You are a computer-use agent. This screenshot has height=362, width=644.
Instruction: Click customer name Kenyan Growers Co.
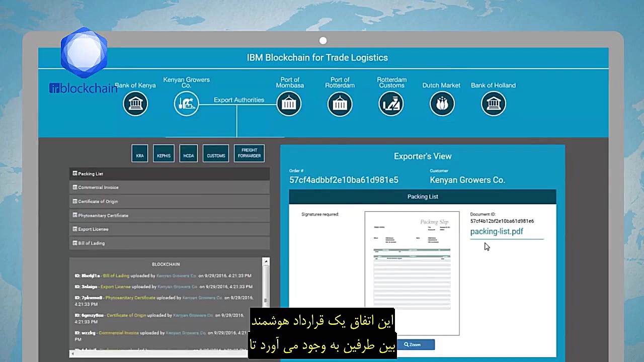click(x=467, y=180)
